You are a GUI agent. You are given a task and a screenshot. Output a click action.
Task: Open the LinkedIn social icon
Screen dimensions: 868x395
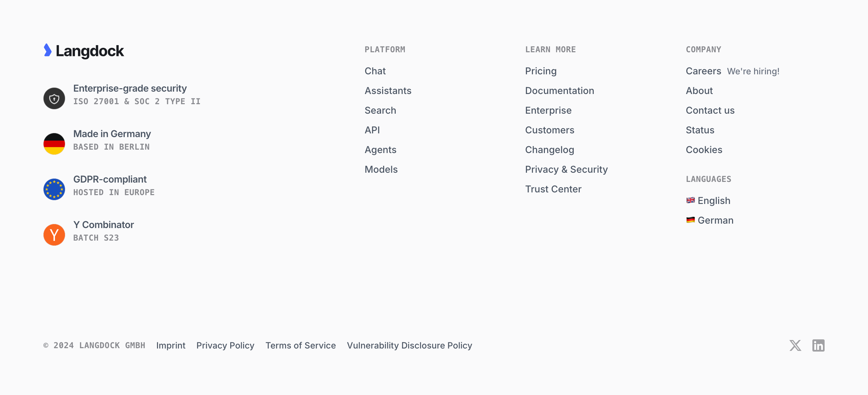[x=818, y=345]
